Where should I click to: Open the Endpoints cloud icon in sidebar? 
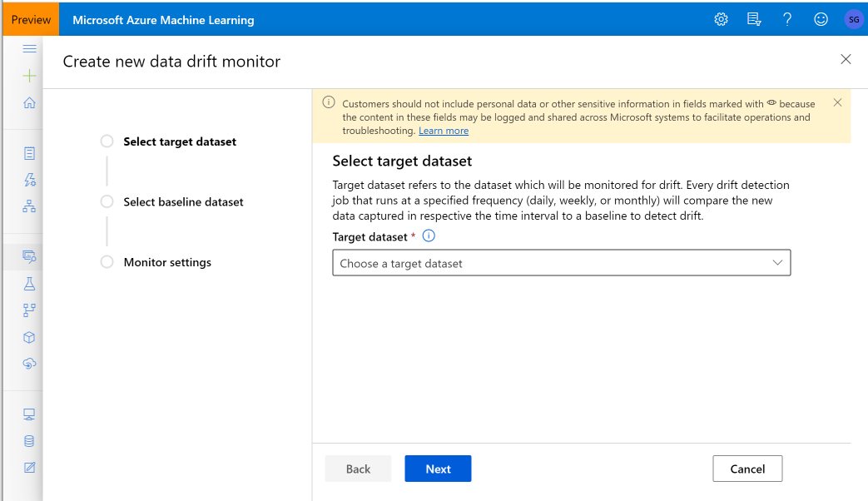[30, 364]
